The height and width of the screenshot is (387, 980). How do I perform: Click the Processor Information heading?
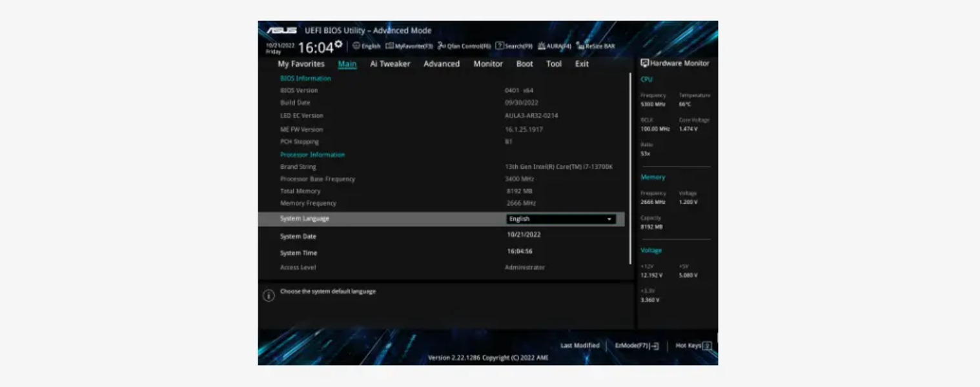point(312,155)
